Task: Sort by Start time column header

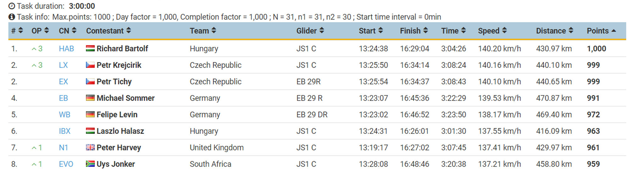Action: point(370,31)
